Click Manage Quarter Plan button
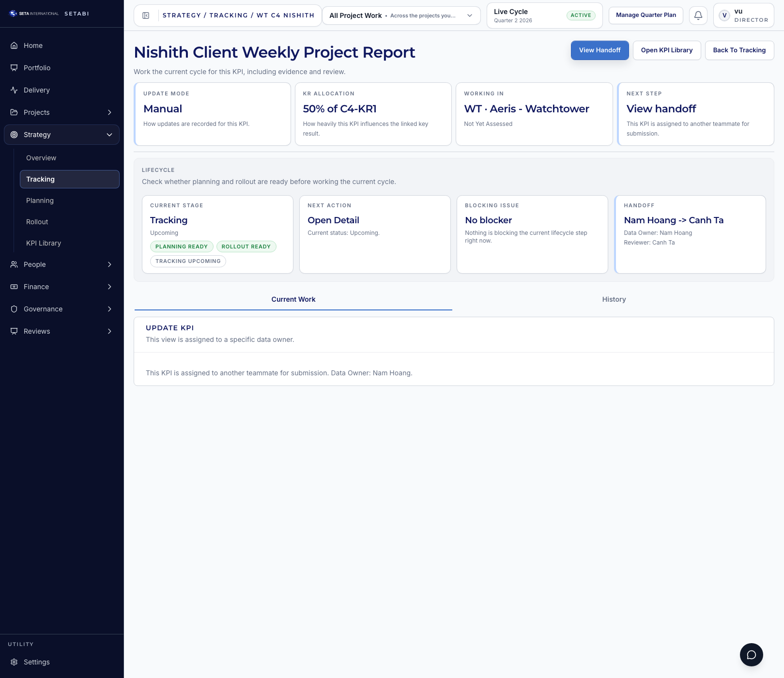 click(646, 15)
